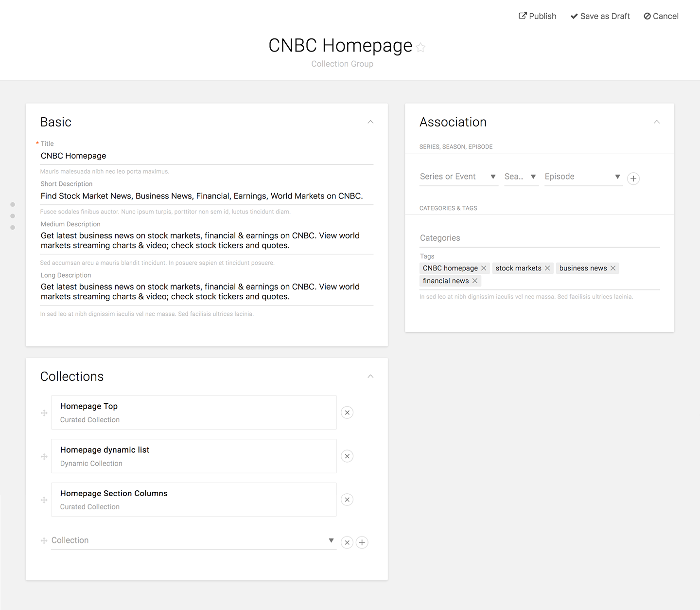The width and height of the screenshot is (700, 610).
Task: Remove the 'financial news' tag
Action: (475, 281)
